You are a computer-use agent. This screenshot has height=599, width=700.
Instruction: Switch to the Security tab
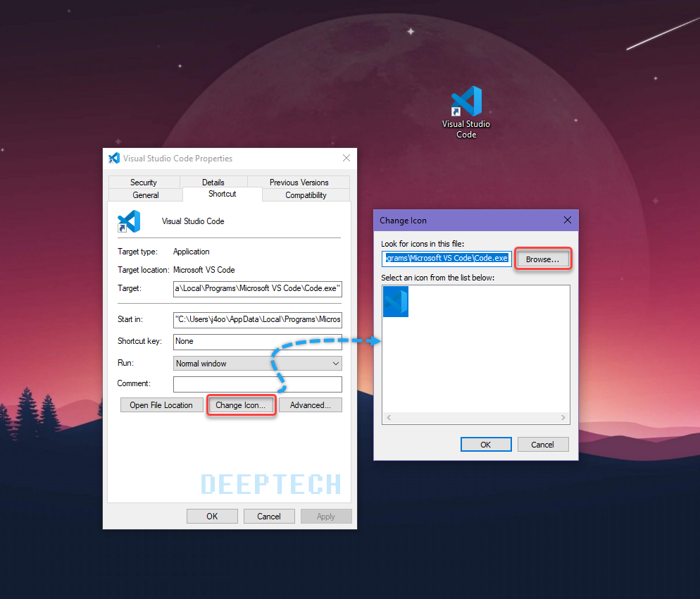coord(144,183)
